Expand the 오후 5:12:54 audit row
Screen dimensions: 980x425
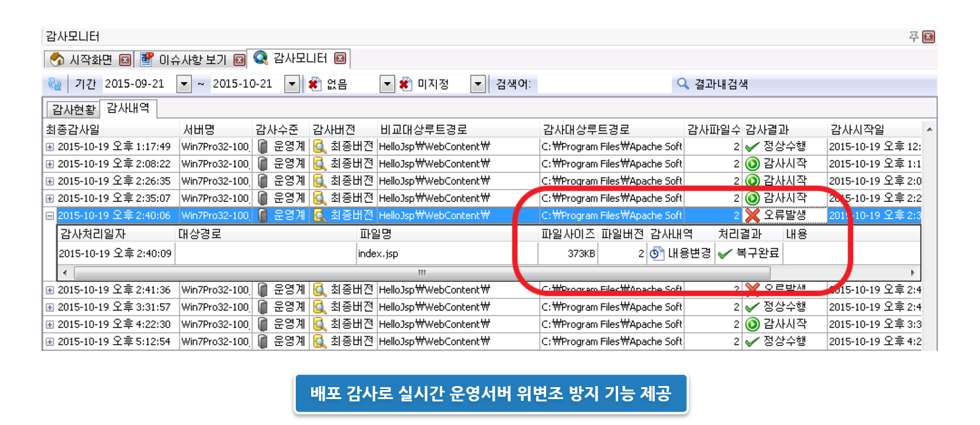point(50,342)
